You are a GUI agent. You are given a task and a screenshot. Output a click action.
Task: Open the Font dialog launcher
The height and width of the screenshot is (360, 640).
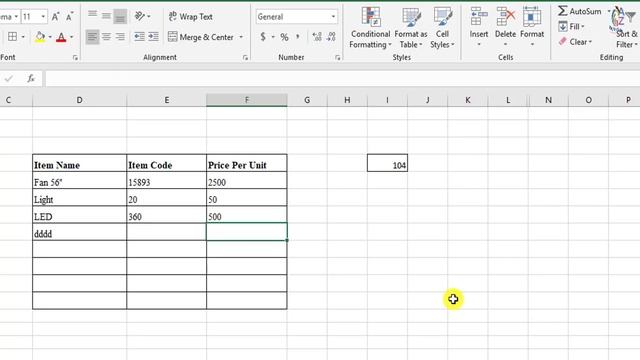tap(76, 58)
